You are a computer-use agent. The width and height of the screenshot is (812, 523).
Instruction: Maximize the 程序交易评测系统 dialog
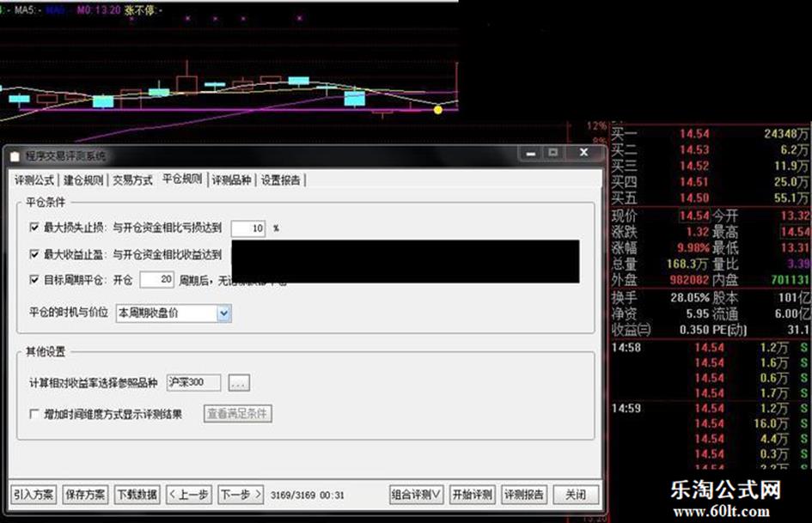[552, 153]
